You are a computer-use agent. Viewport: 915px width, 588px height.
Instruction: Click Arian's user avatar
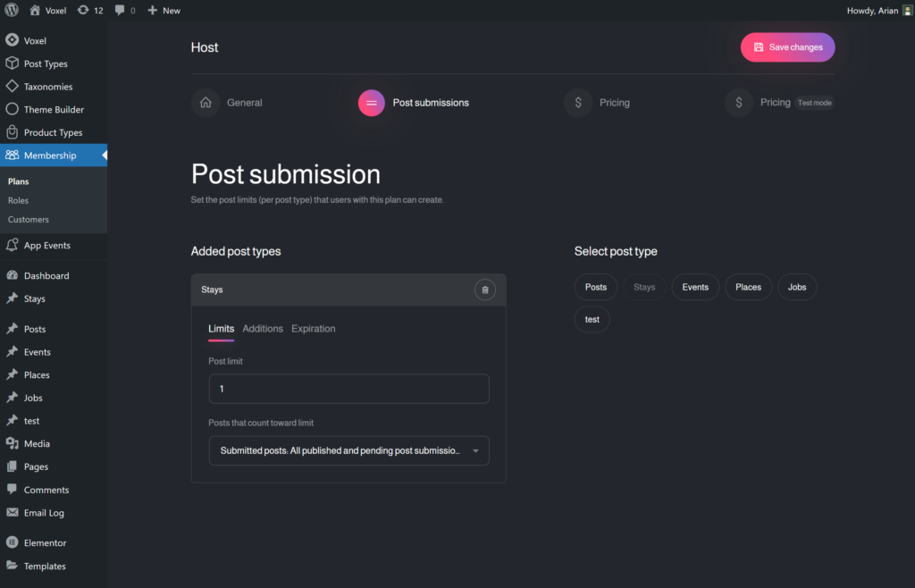tap(908, 11)
